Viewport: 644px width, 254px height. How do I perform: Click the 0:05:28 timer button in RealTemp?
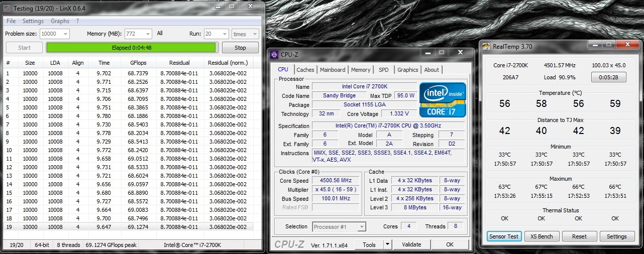click(608, 77)
